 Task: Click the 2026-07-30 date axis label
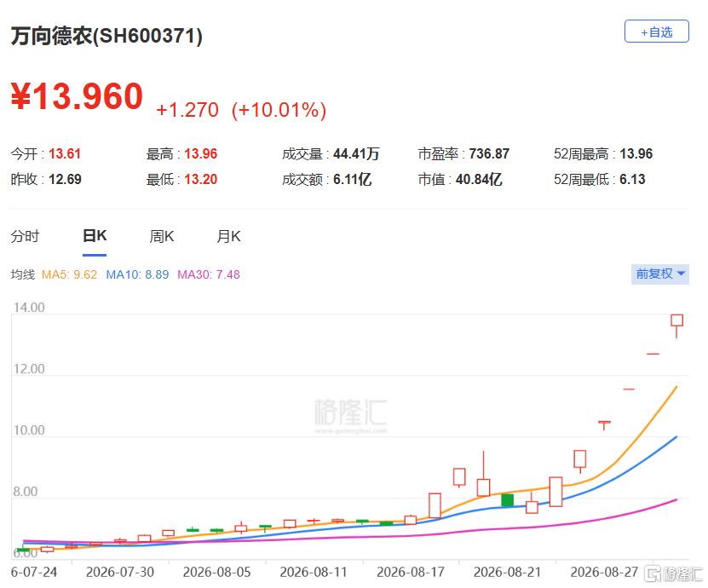[x=119, y=572]
